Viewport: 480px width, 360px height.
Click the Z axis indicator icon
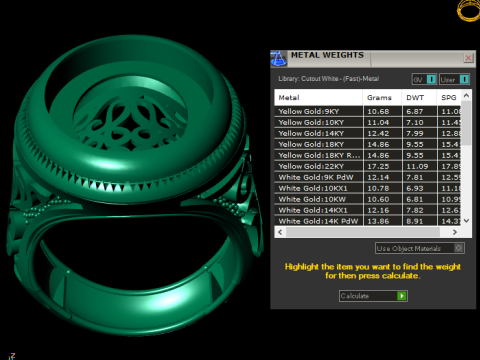tap(12, 356)
